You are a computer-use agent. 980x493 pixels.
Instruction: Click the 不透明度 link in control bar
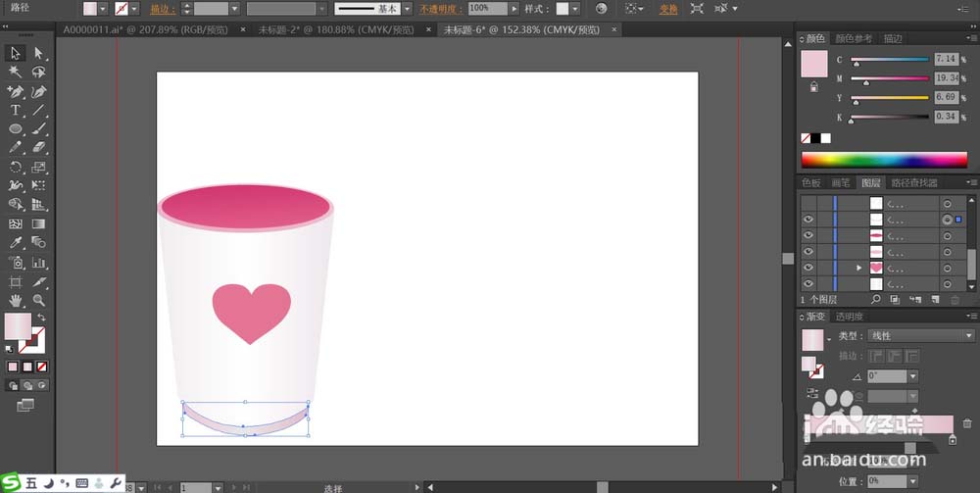pos(443,9)
